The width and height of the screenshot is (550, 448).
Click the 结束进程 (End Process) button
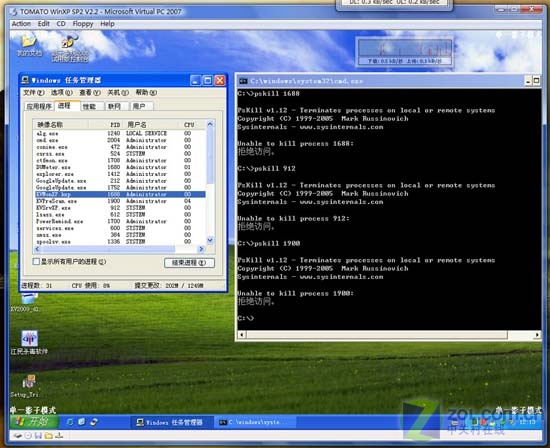coord(189,262)
